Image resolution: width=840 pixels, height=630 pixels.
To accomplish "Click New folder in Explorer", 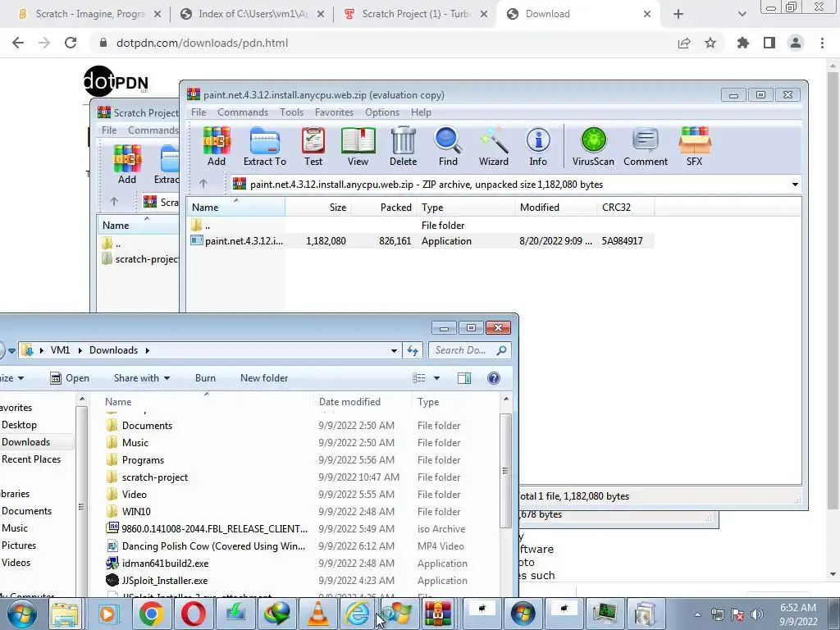I will (x=264, y=378).
